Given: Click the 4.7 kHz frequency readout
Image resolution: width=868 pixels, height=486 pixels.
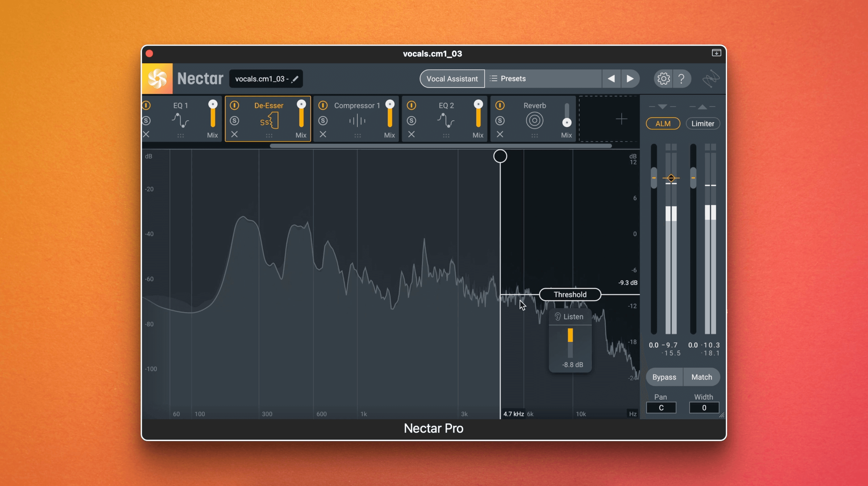Looking at the screenshot, I should (514, 414).
